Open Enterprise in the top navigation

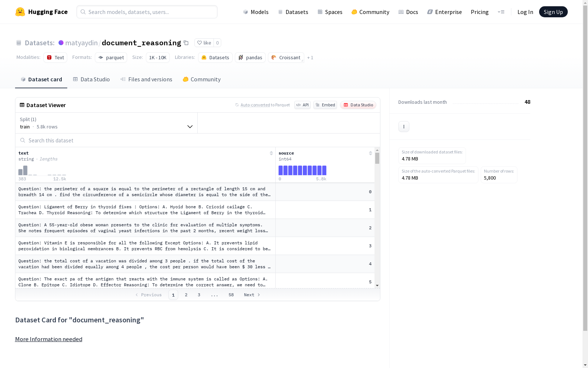pyautogui.click(x=444, y=12)
